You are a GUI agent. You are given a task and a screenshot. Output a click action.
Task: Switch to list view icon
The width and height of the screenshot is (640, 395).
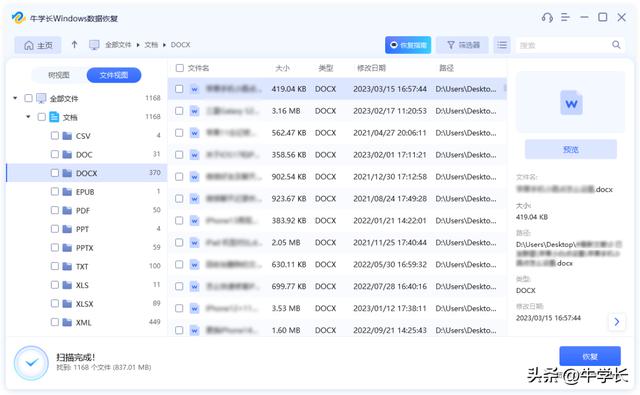[502, 45]
